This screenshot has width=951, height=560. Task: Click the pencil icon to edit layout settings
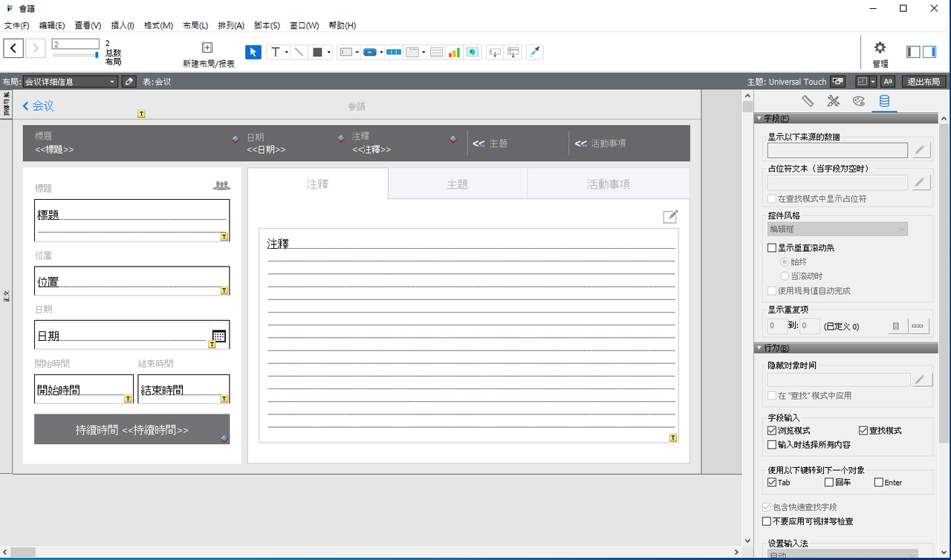129,82
